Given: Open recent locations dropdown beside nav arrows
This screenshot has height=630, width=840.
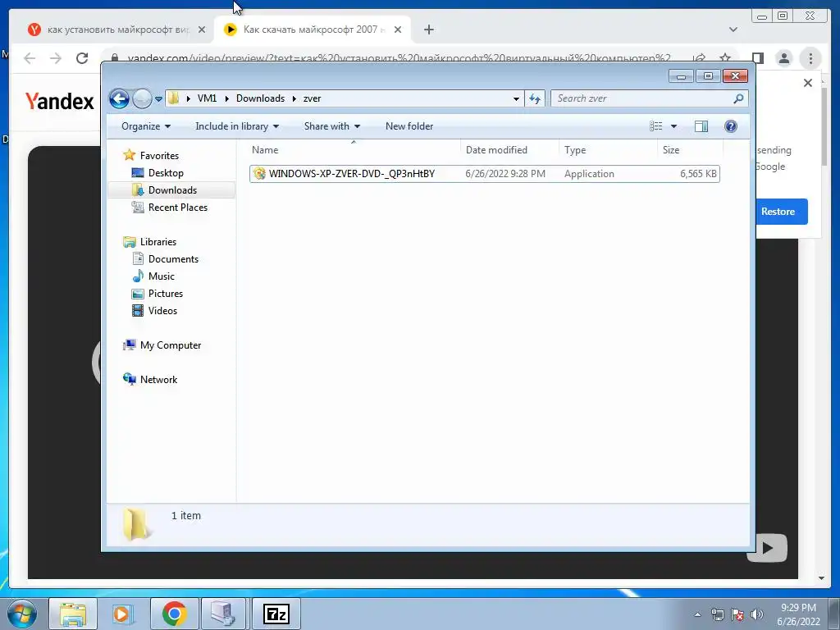Looking at the screenshot, I should [x=158, y=98].
